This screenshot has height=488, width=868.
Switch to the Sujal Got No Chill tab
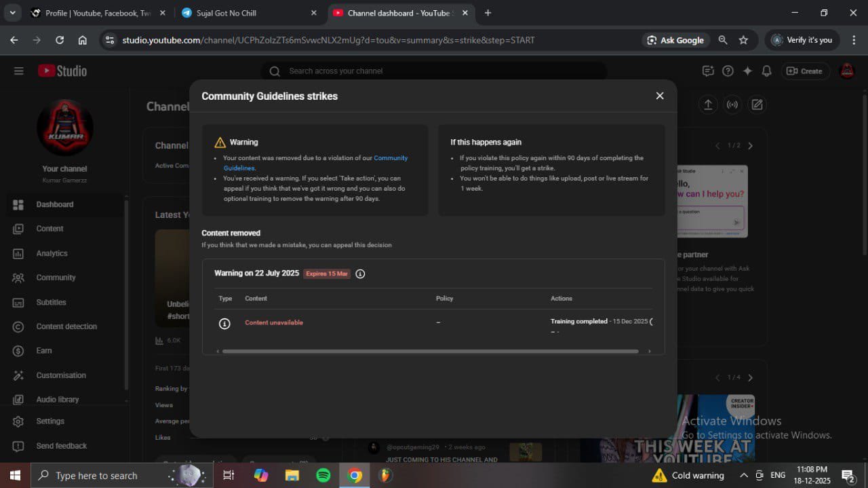pos(245,13)
